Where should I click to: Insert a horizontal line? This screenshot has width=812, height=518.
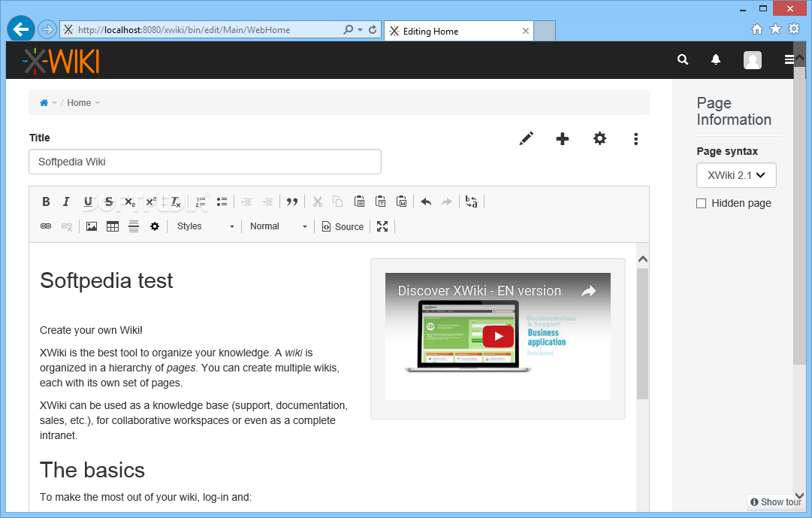tap(134, 226)
